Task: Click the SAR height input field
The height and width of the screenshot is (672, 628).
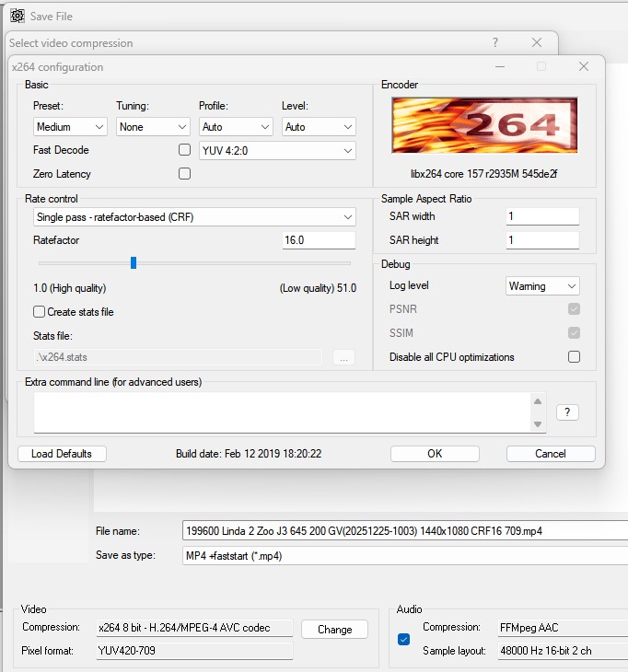Action: pyautogui.click(x=542, y=240)
